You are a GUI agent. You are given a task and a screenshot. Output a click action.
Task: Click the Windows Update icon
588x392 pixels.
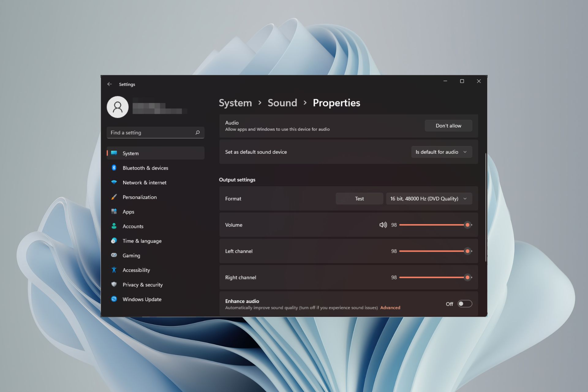pos(114,299)
